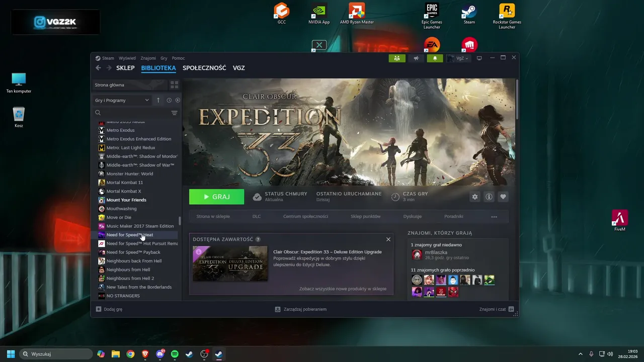Open the GCC desktop shortcut
Screen dimensions: 644x362
[x=281, y=14]
